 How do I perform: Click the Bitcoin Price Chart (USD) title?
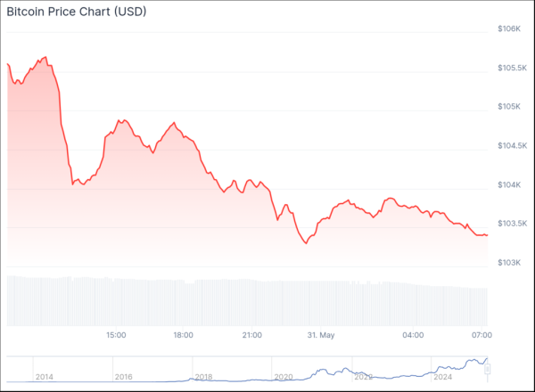(x=78, y=12)
